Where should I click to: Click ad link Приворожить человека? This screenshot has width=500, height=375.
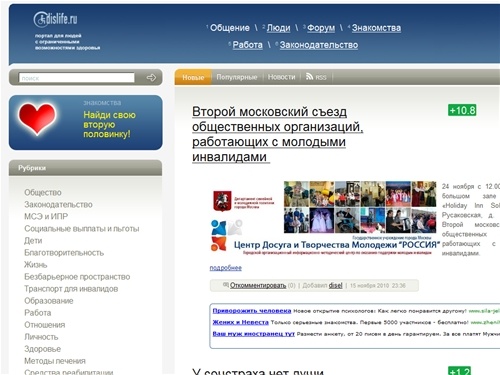[x=252, y=311]
